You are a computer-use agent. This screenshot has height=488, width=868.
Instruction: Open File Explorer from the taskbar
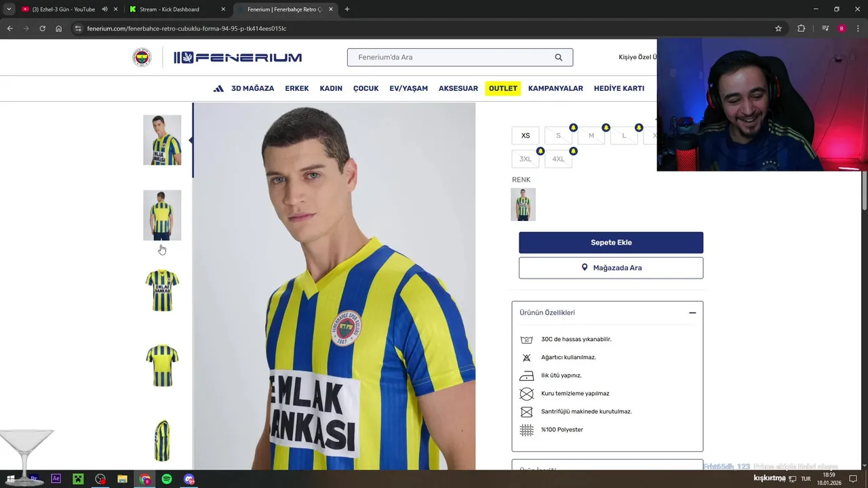click(122, 479)
